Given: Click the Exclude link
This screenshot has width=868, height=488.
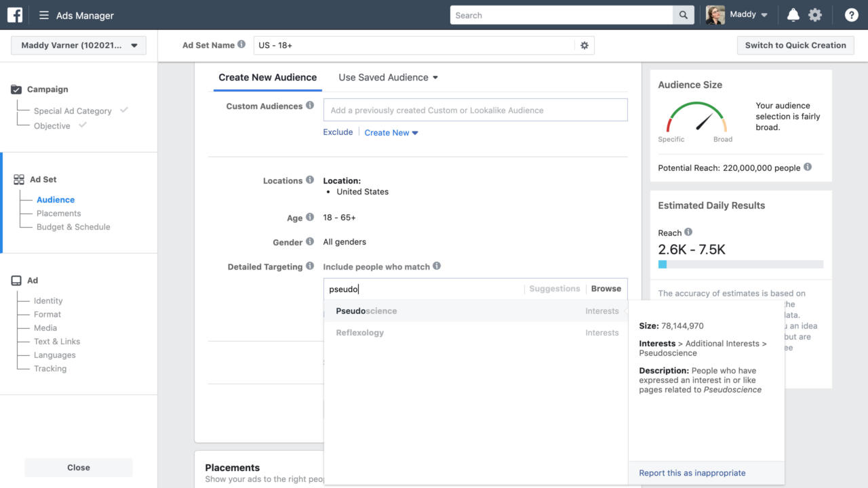Looking at the screenshot, I should [x=338, y=132].
